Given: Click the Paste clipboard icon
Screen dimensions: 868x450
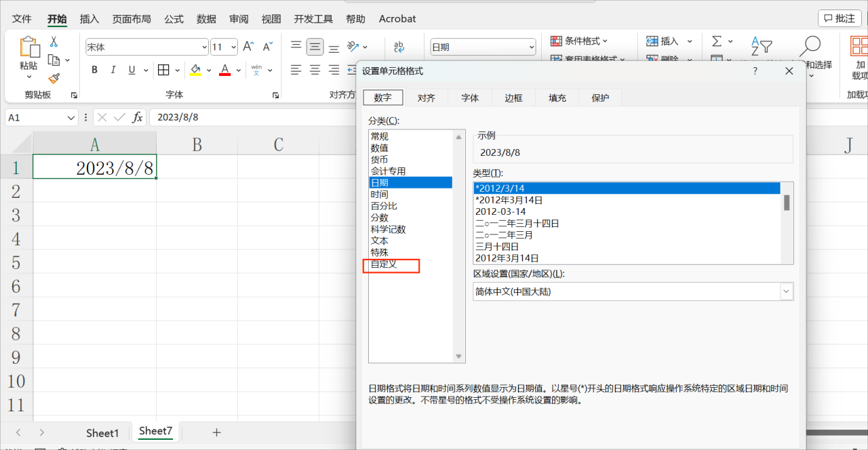Looking at the screenshot, I should coord(29,46).
